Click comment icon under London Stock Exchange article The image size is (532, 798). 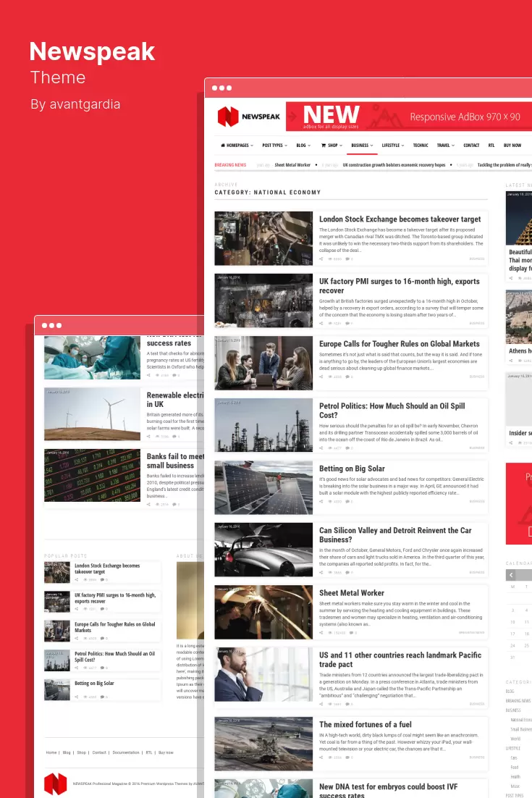pyautogui.click(x=347, y=259)
